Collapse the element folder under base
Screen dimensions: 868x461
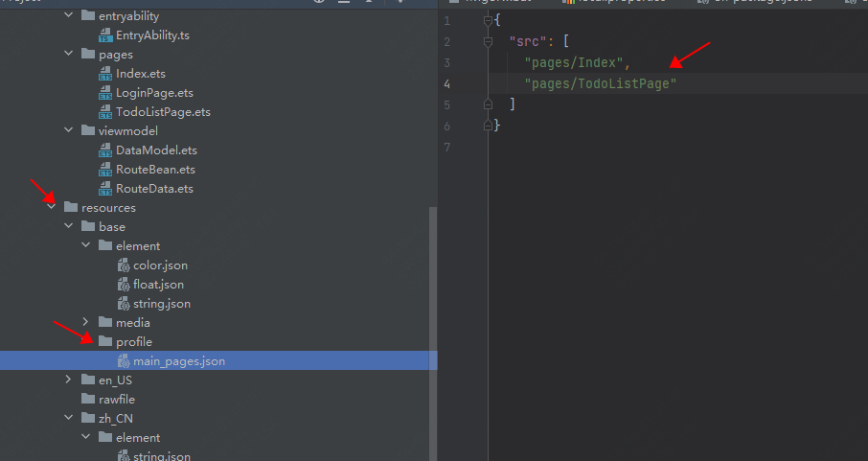[x=86, y=245]
